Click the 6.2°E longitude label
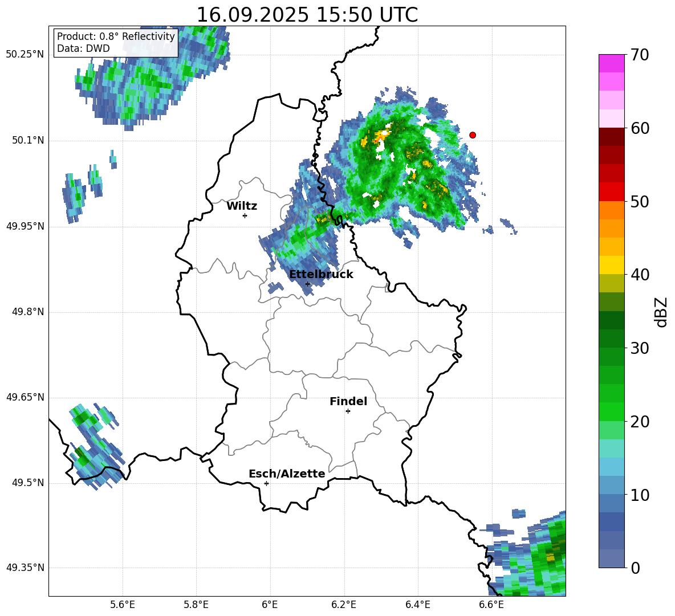 point(344,605)
